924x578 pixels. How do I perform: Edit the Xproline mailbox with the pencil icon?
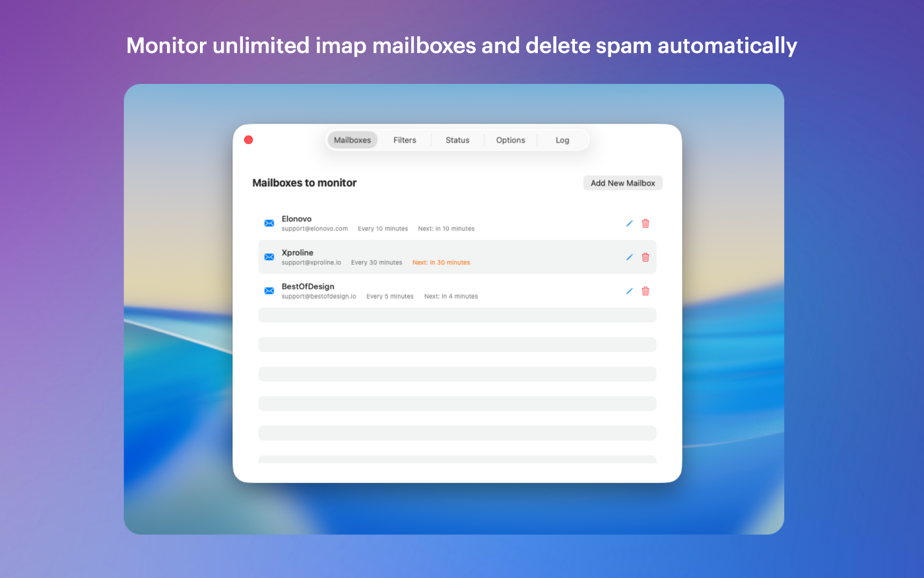pos(629,257)
